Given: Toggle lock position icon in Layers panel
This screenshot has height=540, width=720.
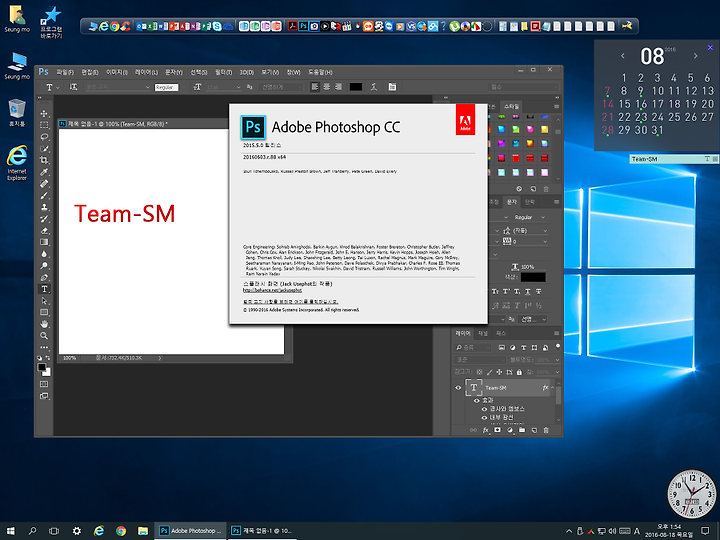Looking at the screenshot, I should point(499,372).
